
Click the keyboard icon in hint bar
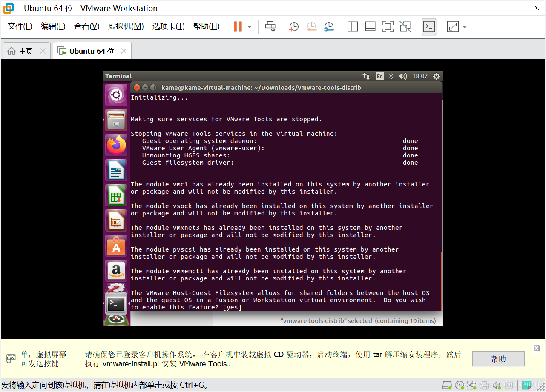click(11, 358)
